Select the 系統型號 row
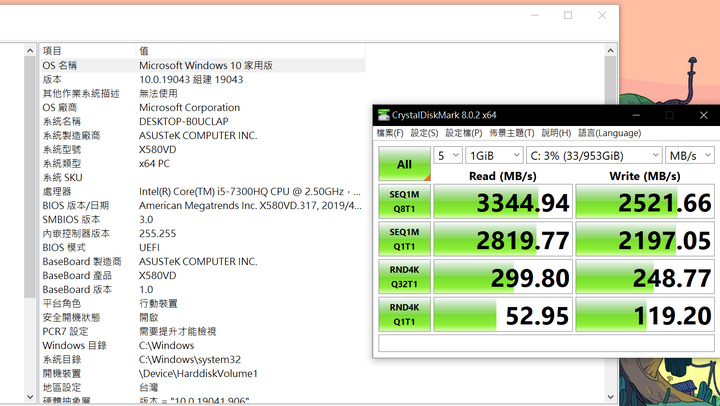The height and width of the screenshot is (406, 720). click(x=202, y=149)
